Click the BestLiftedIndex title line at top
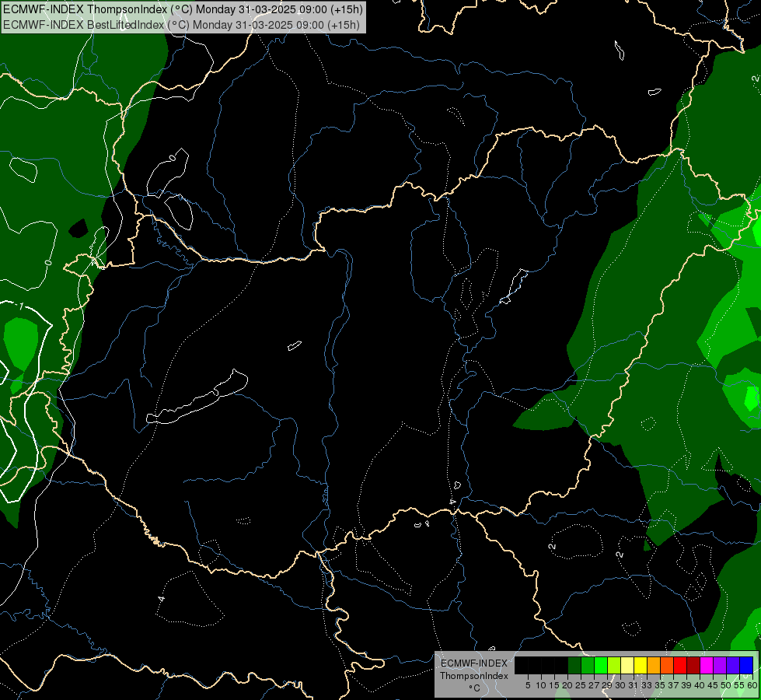The height and width of the screenshot is (700, 761). pyautogui.click(x=181, y=25)
